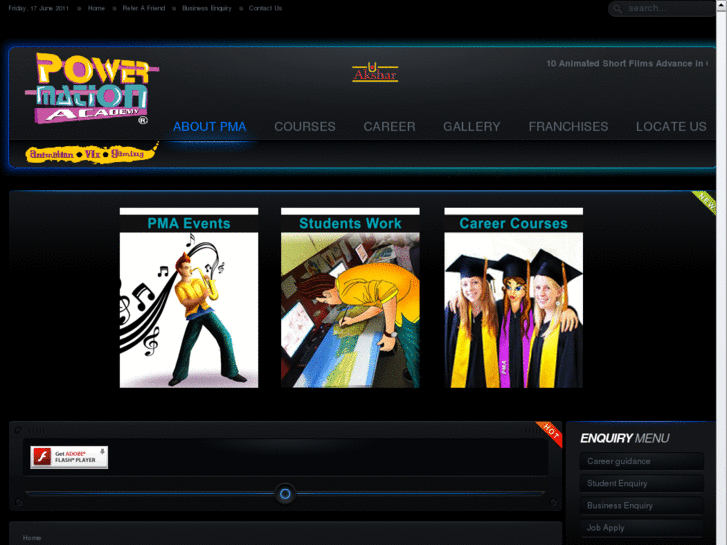Open the ABOUT PMA menu

click(x=210, y=127)
